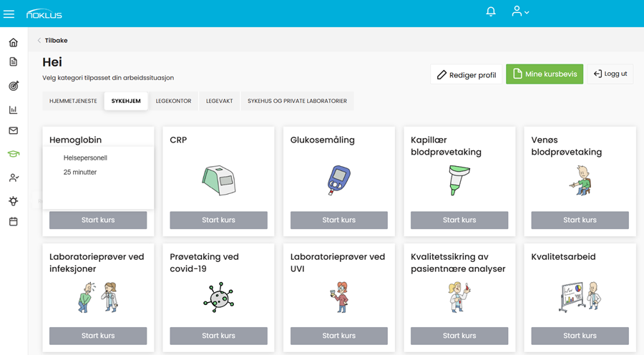
Task: Open the hamburger menu
Action: 9,14
